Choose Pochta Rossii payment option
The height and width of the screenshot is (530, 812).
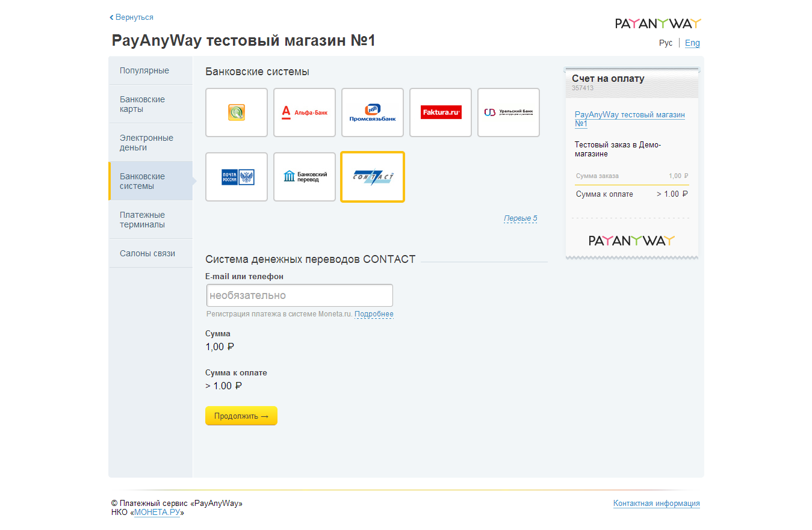click(x=237, y=177)
